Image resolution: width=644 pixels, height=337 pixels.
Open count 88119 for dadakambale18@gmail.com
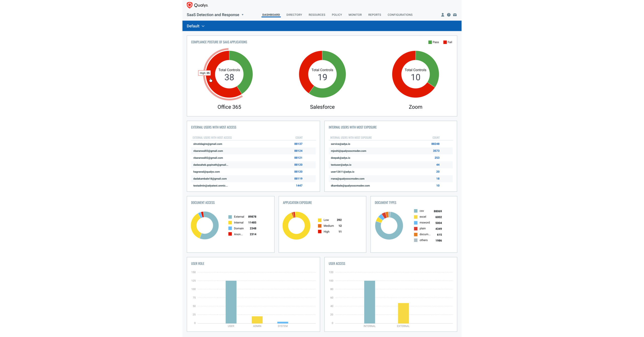tap(298, 179)
